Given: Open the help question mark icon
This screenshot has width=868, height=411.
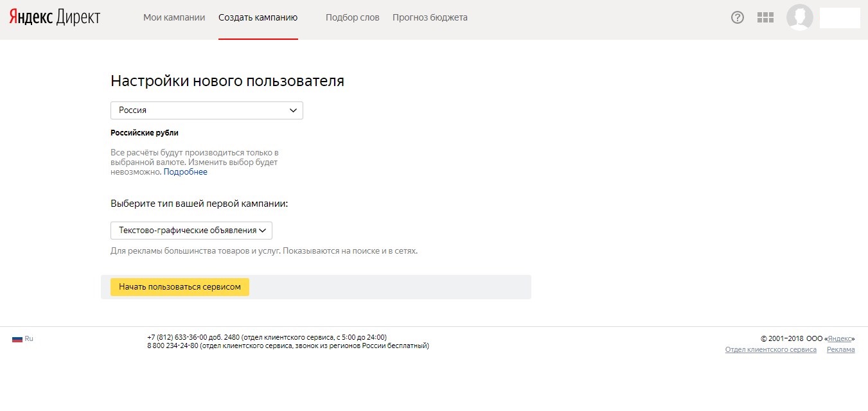Looking at the screenshot, I should 738,18.
